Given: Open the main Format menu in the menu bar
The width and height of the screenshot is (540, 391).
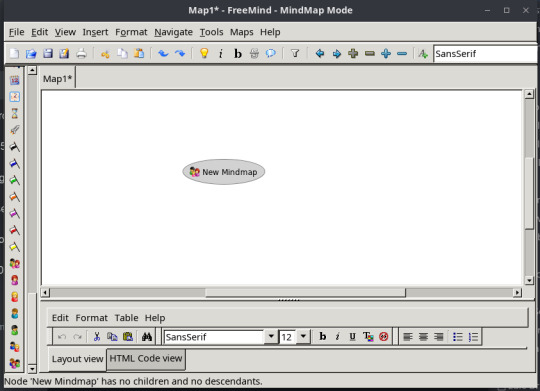Looking at the screenshot, I should click(131, 32).
